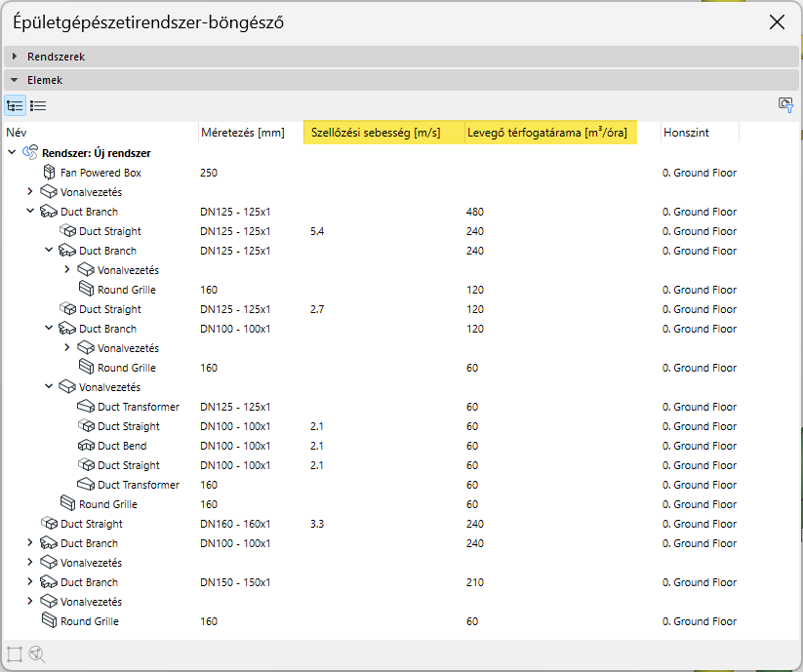Click the zoom-to-element icon in footer
This screenshot has height=672, width=803.
[37, 654]
